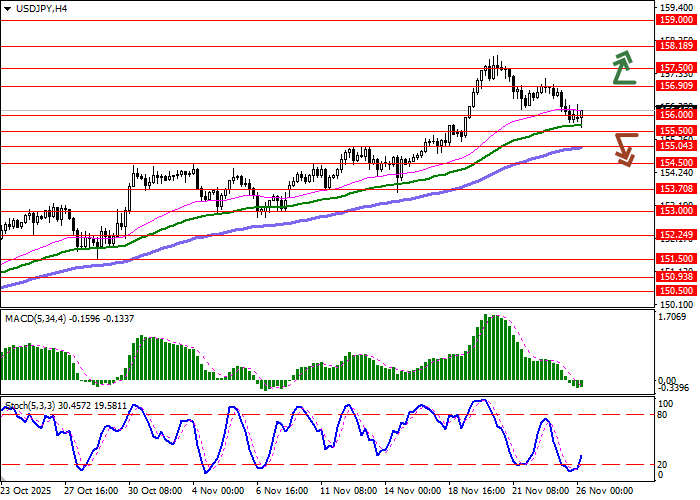Click the 153.000 price level tag
Viewport: 700px width, 500px height.
click(676, 211)
